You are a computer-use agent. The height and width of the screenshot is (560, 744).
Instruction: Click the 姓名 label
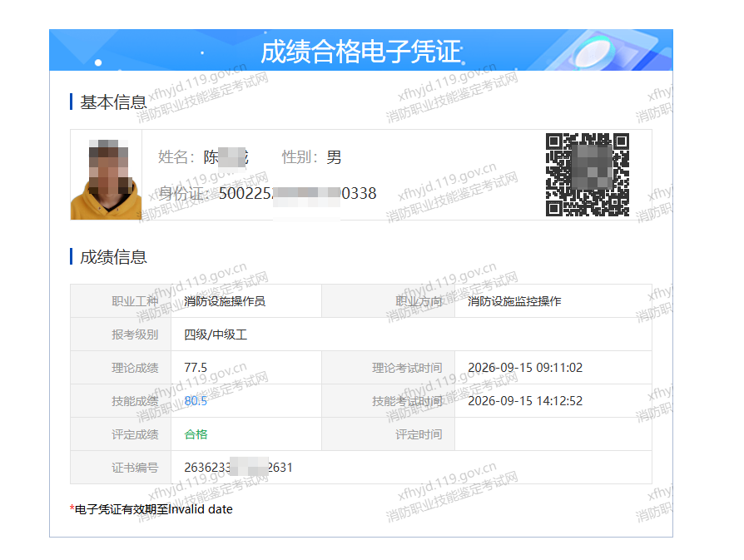(176, 156)
